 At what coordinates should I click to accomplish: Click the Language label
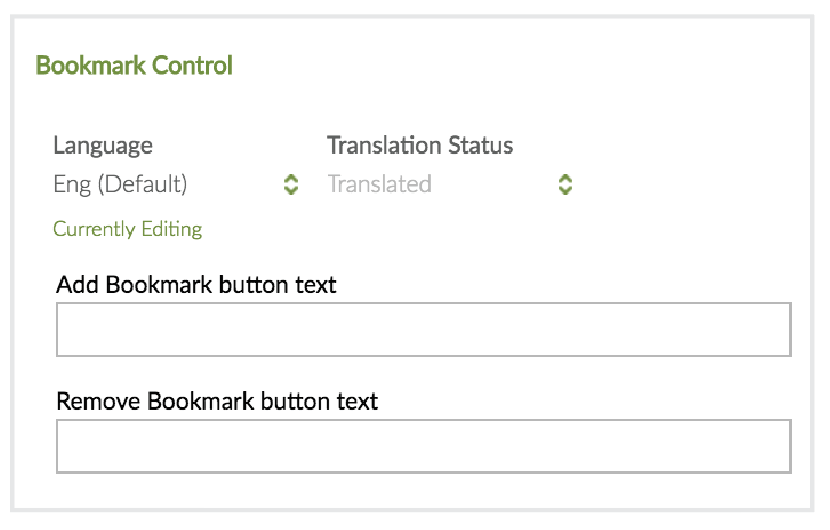(103, 145)
